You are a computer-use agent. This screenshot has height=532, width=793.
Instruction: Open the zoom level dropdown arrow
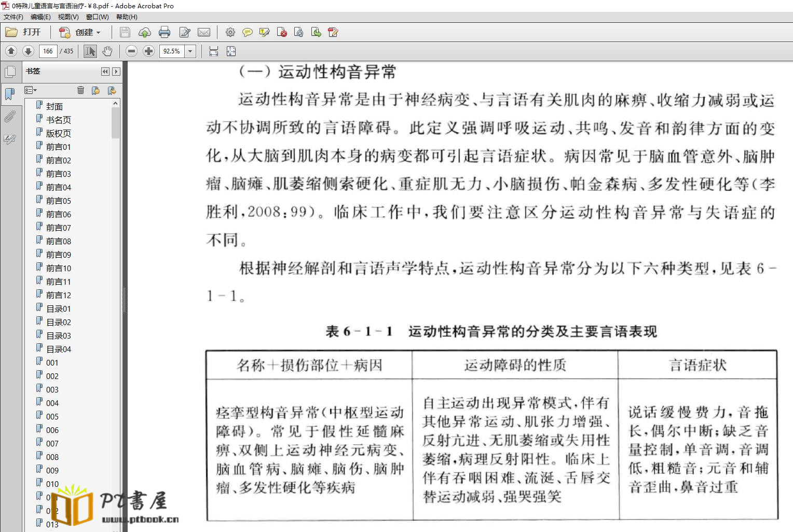pos(190,51)
